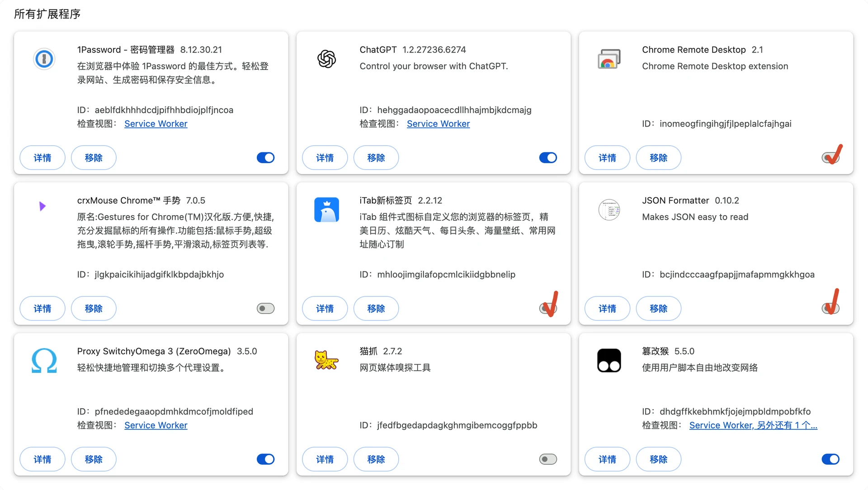Click the 网页媒体嗅探工具 description

[x=395, y=367]
